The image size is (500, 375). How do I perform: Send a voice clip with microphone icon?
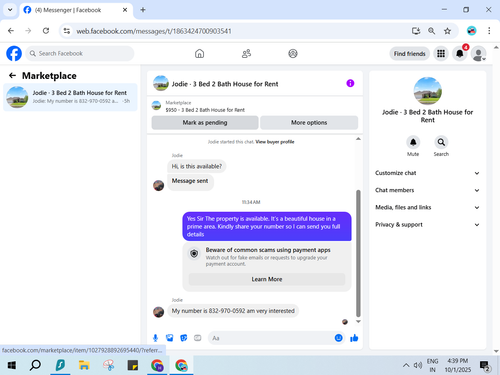click(x=155, y=338)
